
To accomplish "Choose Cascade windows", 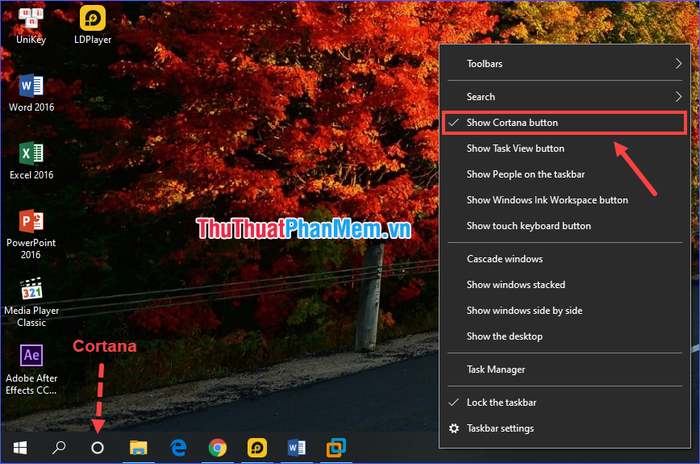I will (564, 259).
